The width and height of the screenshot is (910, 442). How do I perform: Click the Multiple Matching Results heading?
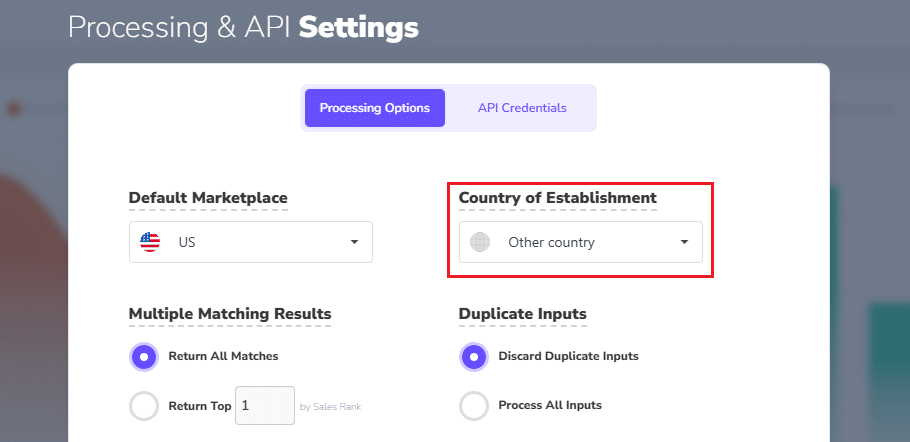[230, 314]
